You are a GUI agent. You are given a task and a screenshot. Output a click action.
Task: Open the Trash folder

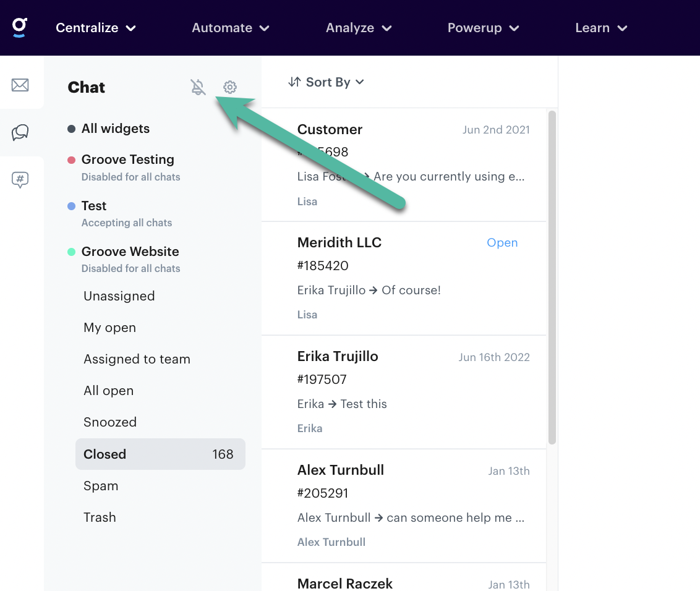click(x=100, y=517)
